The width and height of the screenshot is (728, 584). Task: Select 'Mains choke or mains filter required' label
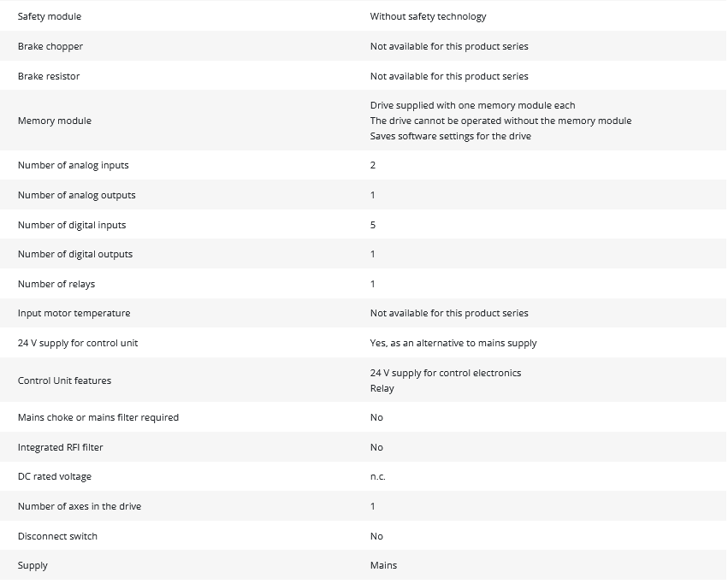pos(98,417)
